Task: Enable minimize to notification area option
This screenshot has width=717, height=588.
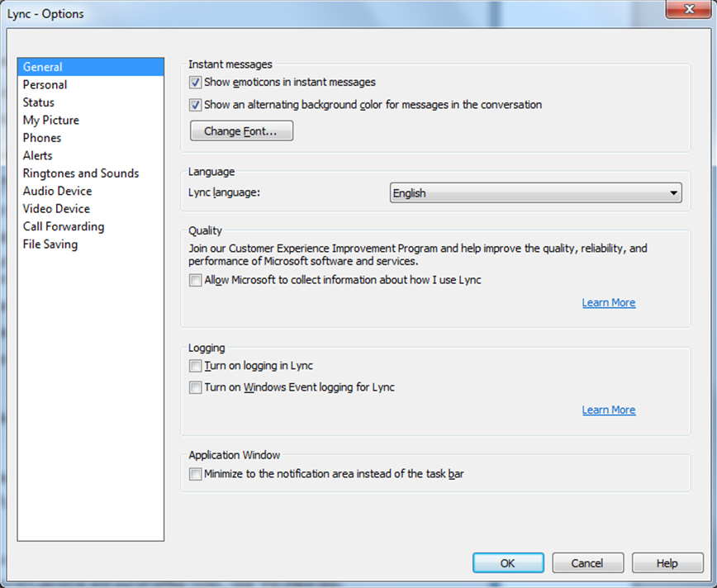Action: click(196, 474)
